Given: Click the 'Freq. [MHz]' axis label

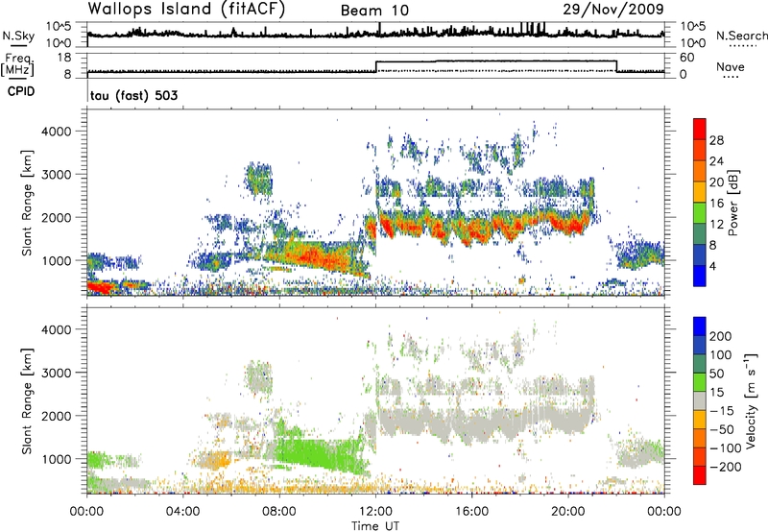Looking at the screenshot, I should (18, 64).
